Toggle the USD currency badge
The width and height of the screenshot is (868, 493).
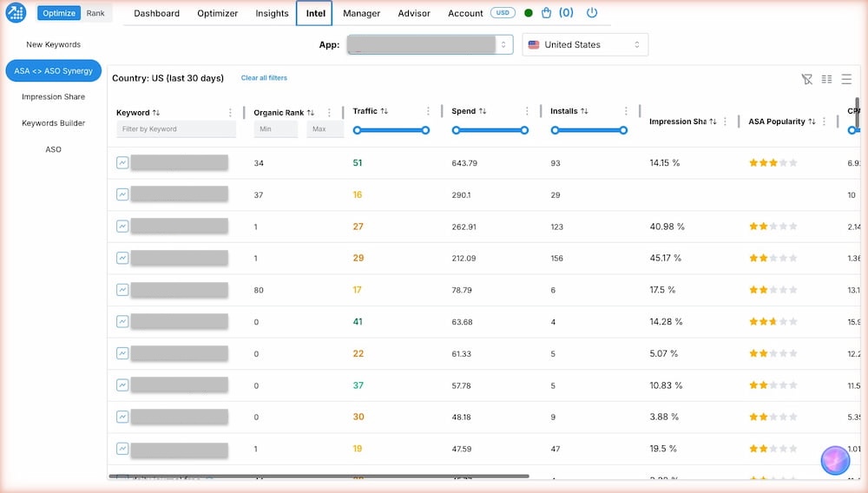click(x=502, y=13)
